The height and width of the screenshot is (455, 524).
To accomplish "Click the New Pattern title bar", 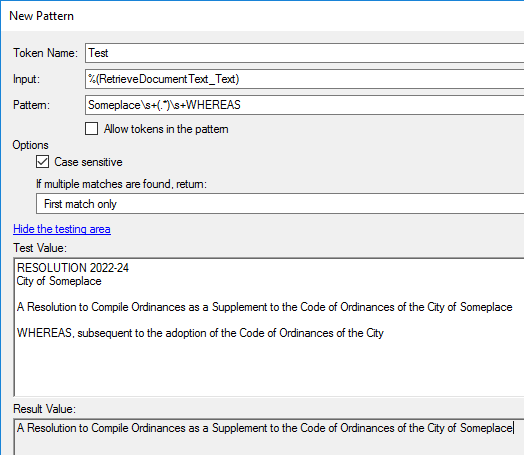I will [262, 16].
